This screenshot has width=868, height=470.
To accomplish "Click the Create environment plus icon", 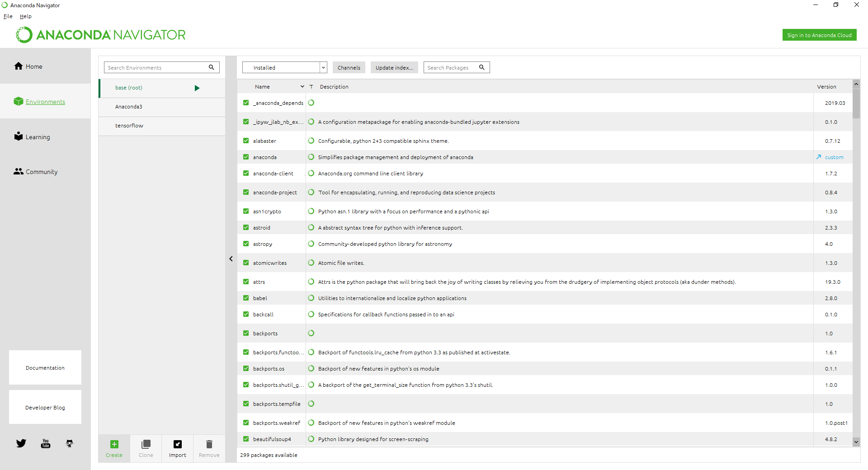I will point(114,444).
